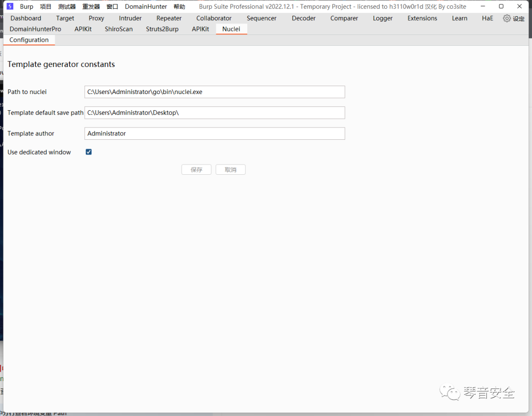Image resolution: width=532 pixels, height=416 pixels.
Task: Switch to the Comparer tab
Action: coord(344,18)
